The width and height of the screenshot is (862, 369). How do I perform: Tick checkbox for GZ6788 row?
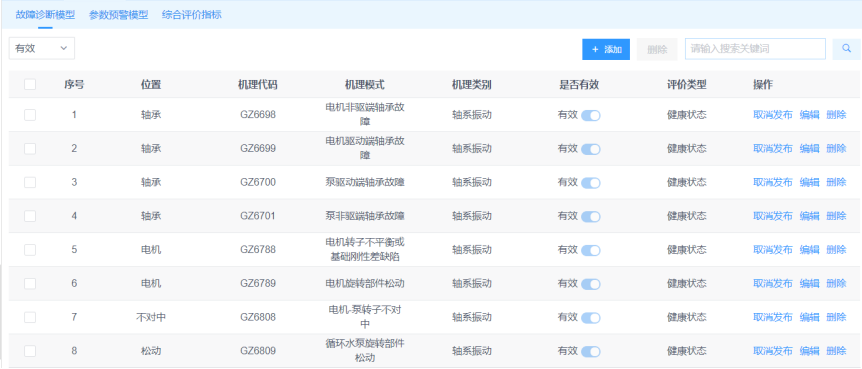(30, 250)
